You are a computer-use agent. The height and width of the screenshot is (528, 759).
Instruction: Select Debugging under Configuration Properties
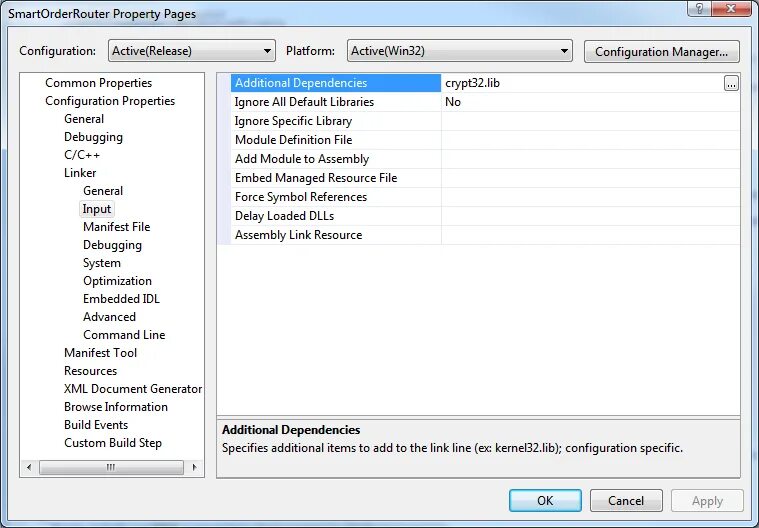tap(93, 137)
